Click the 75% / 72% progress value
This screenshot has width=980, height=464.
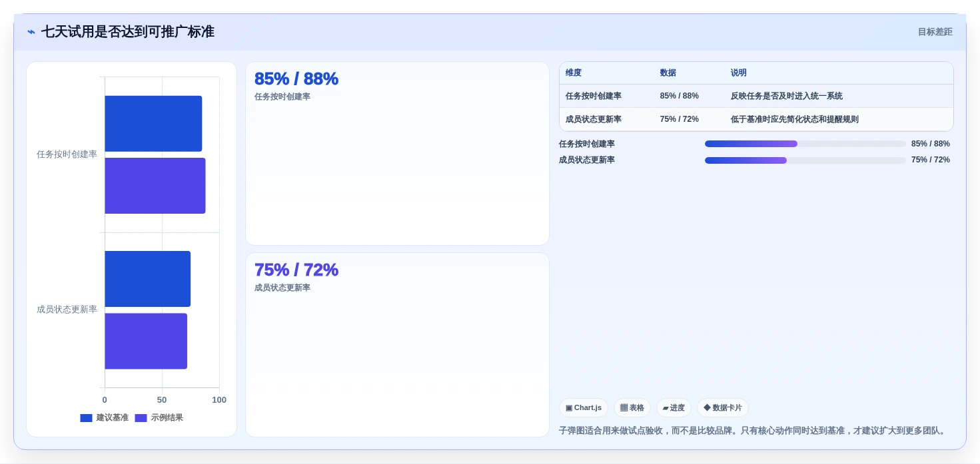click(x=931, y=160)
